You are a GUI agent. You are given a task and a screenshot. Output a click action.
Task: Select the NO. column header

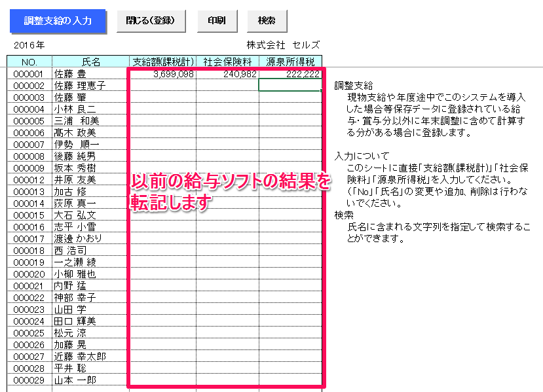[29, 62]
